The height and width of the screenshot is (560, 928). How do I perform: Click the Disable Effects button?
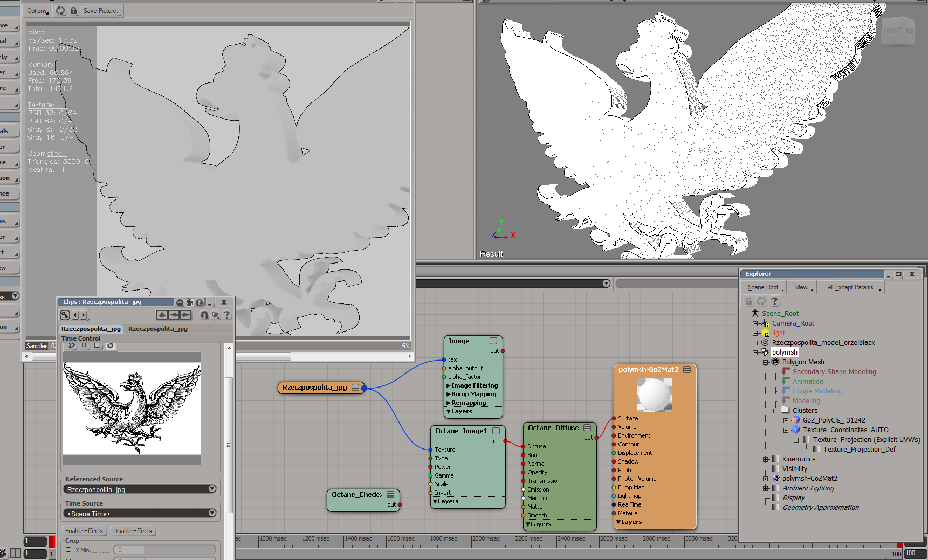pos(133,531)
